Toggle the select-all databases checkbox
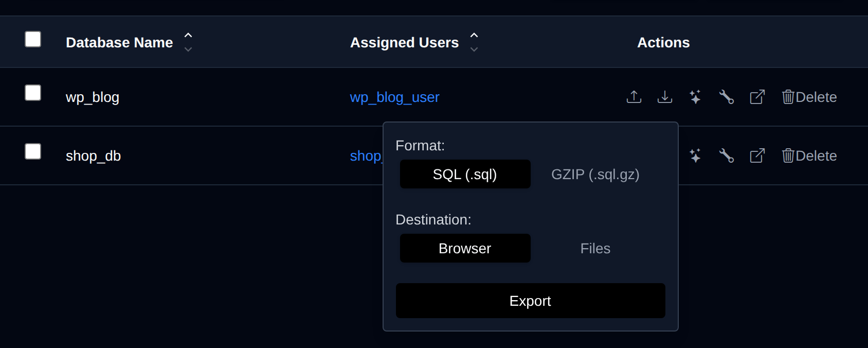 33,39
